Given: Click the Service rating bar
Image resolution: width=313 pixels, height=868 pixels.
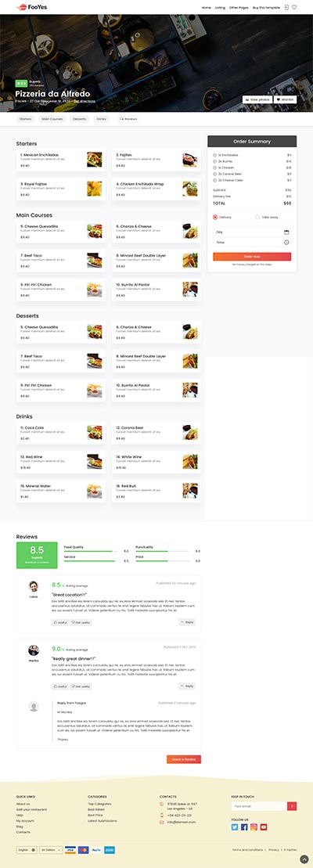Looking at the screenshot, I should pos(91,560).
